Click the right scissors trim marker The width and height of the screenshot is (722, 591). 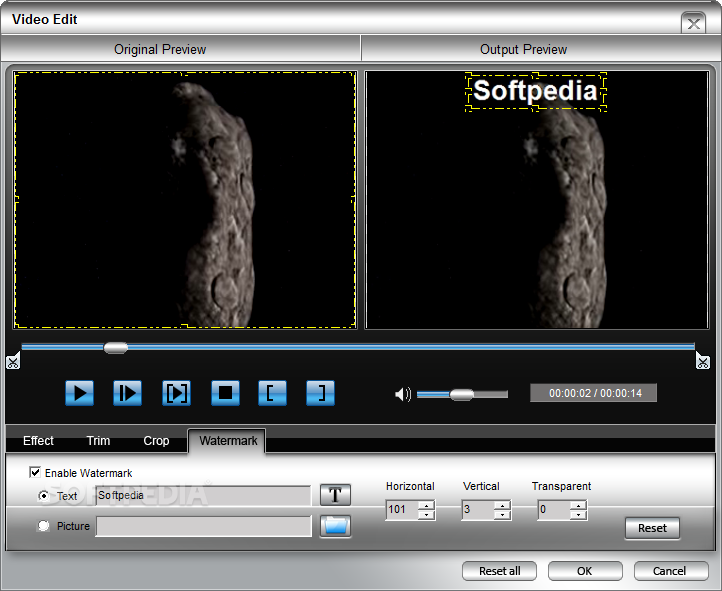[703, 361]
